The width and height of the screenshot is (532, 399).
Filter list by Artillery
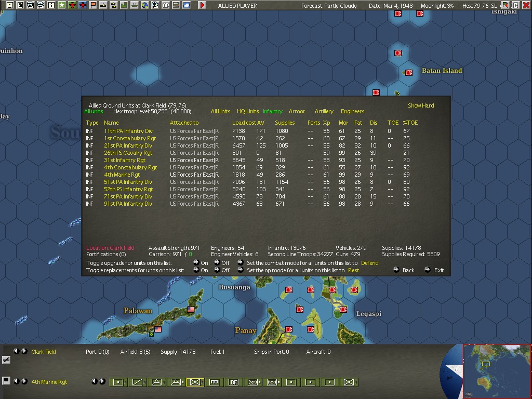(324, 111)
